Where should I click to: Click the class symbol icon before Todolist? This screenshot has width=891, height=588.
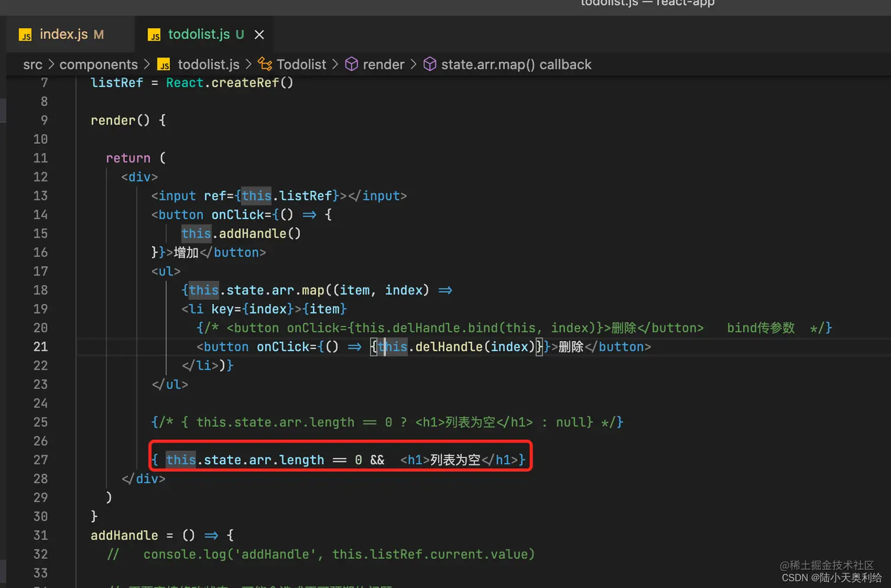click(265, 64)
